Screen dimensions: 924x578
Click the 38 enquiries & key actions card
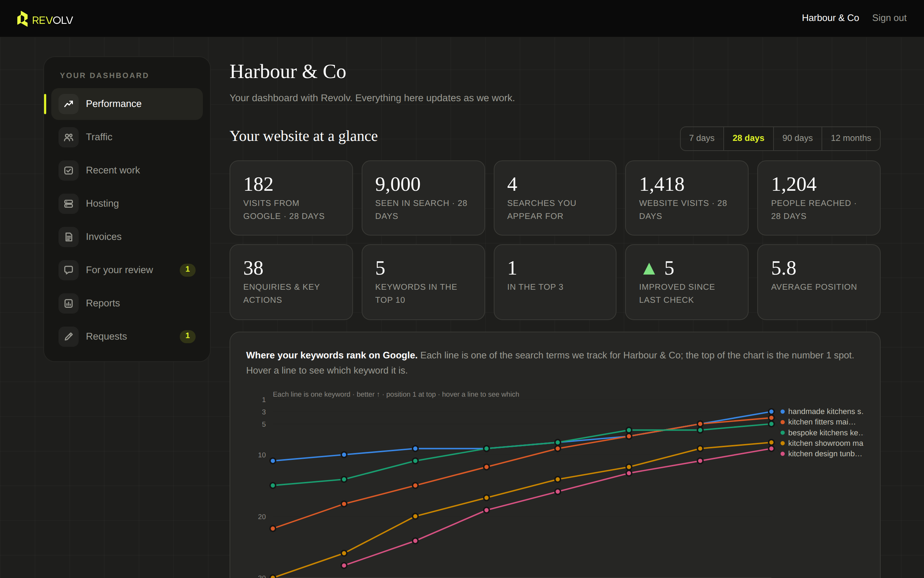tap(291, 282)
